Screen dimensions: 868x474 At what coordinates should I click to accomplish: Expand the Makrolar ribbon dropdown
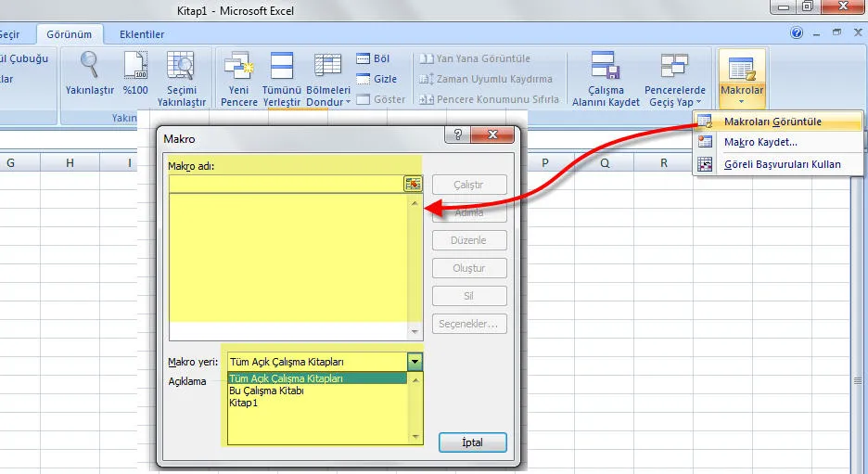pos(741,78)
